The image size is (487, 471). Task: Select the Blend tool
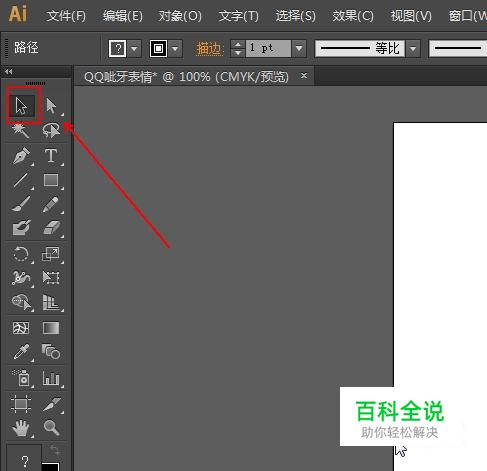click(x=51, y=352)
